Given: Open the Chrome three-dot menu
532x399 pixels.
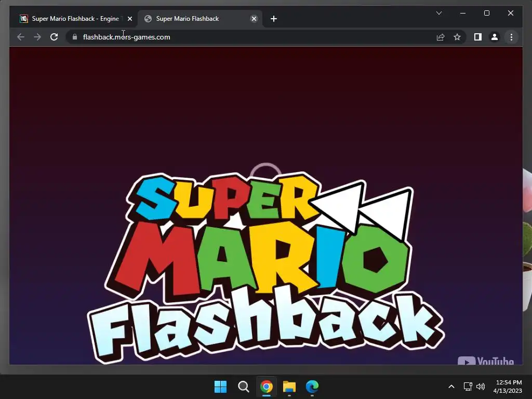Looking at the screenshot, I should click(x=511, y=37).
